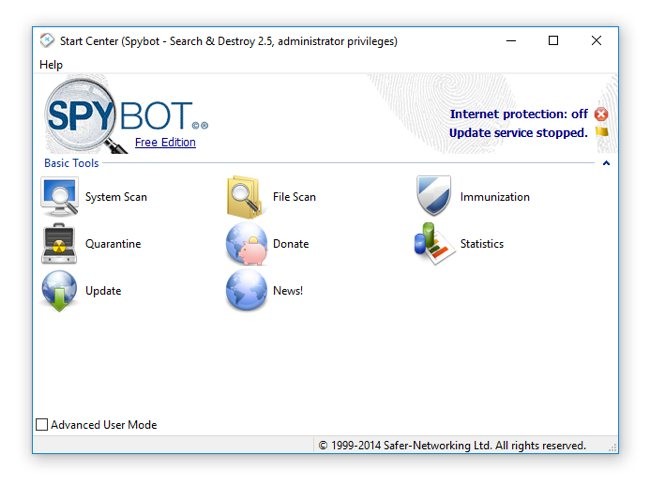The width and height of the screenshot is (650, 486).
Task: Click the Quarantine label
Action: pyautogui.click(x=113, y=244)
